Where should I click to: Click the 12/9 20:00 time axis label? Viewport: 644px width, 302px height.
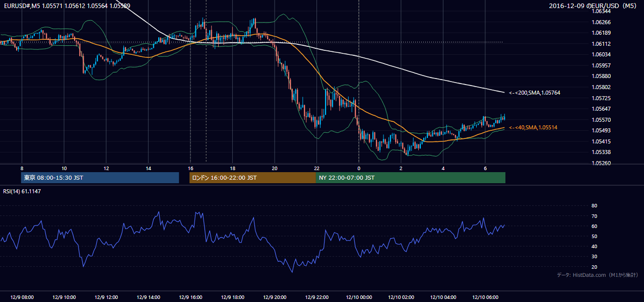pyautogui.click(x=275, y=297)
